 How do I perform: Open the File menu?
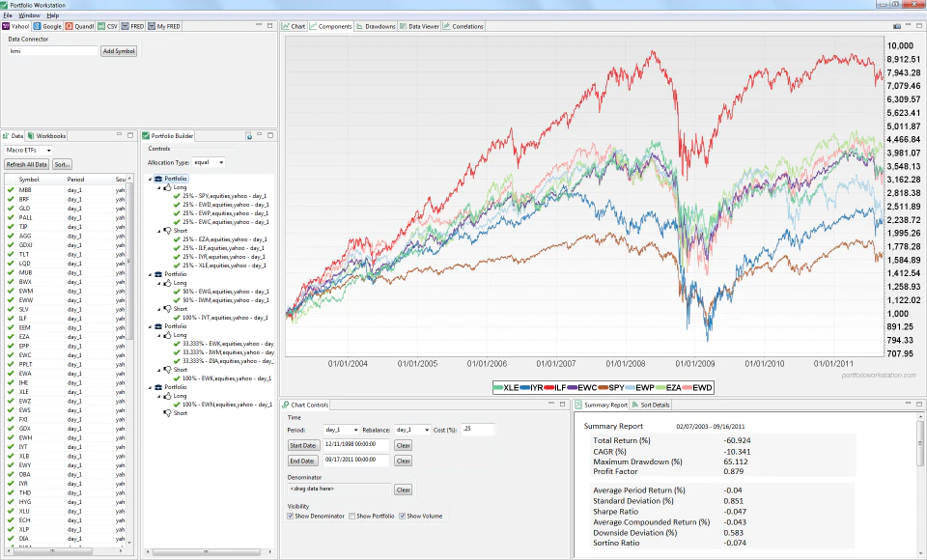[8, 15]
